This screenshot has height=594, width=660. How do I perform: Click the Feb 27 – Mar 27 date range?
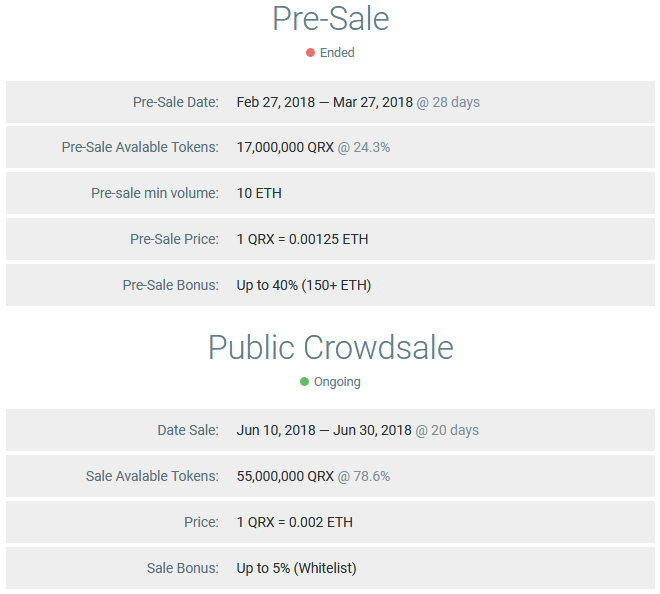click(324, 102)
